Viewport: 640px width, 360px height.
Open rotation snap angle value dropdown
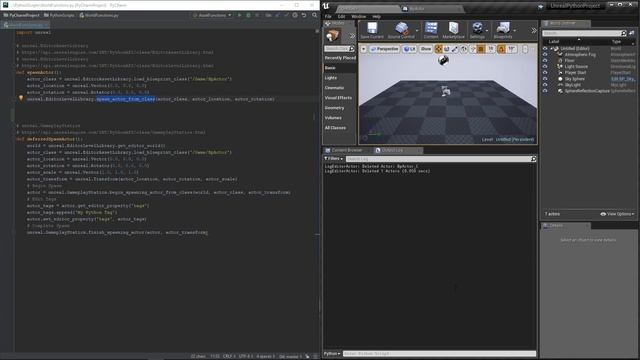tap(511, 49)
